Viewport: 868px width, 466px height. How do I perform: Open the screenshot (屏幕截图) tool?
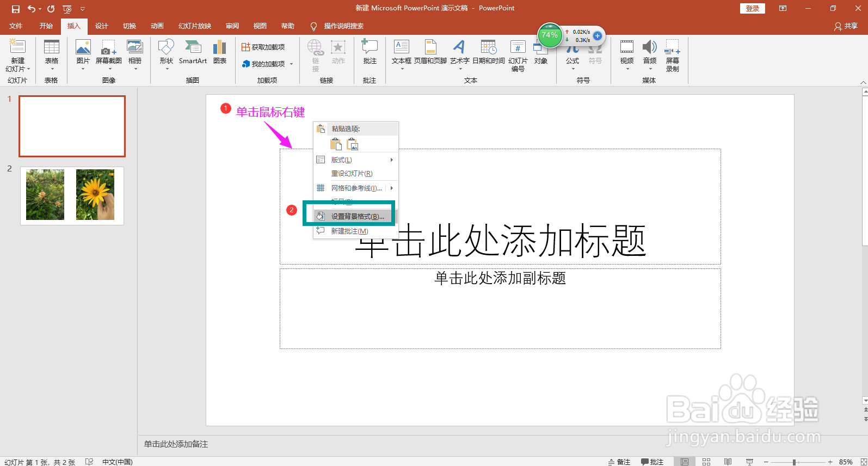point(108,56)
